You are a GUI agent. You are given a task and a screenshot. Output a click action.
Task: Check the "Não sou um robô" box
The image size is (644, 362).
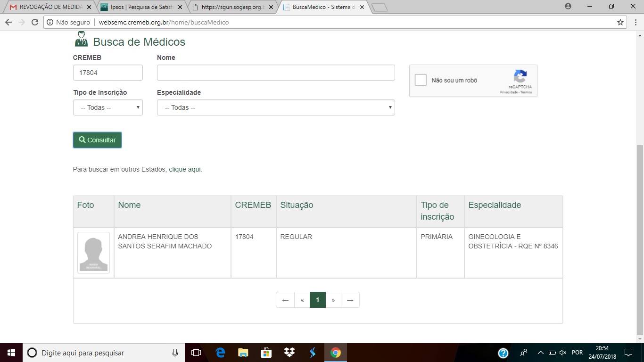coord(421,80)
